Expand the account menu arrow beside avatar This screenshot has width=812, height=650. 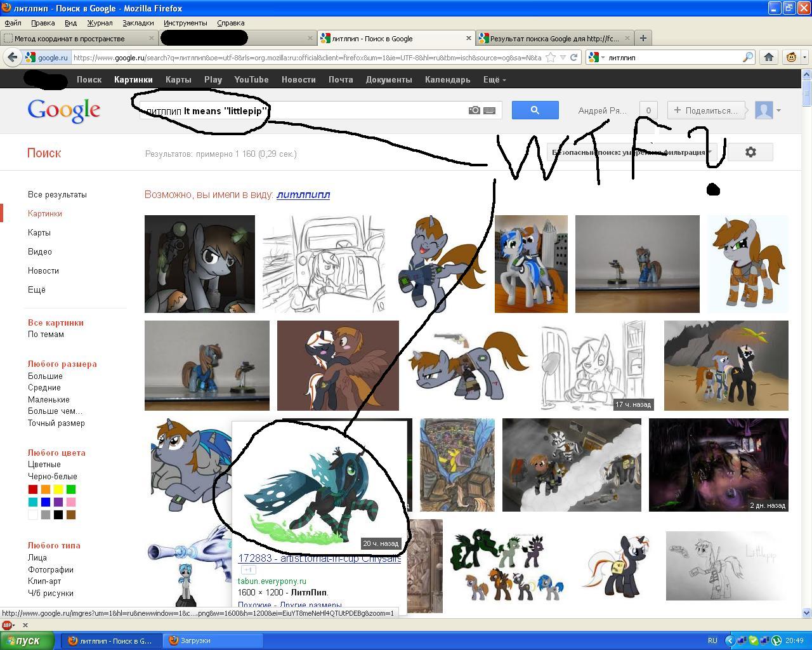pyautogui.click(x=778, y=110)
